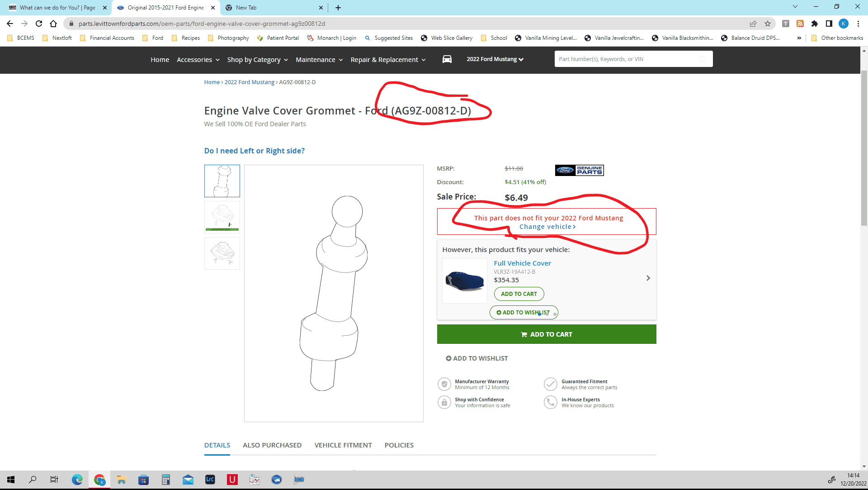This screenshot has width=868, height=490.
Task: Share this page using share icon
Action: 753,24
